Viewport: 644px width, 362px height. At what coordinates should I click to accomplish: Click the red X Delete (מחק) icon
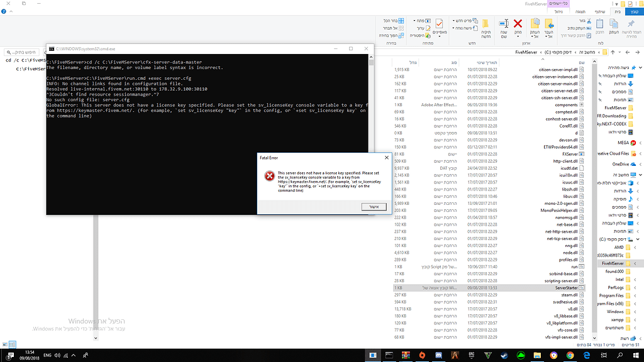pos(517,24)
